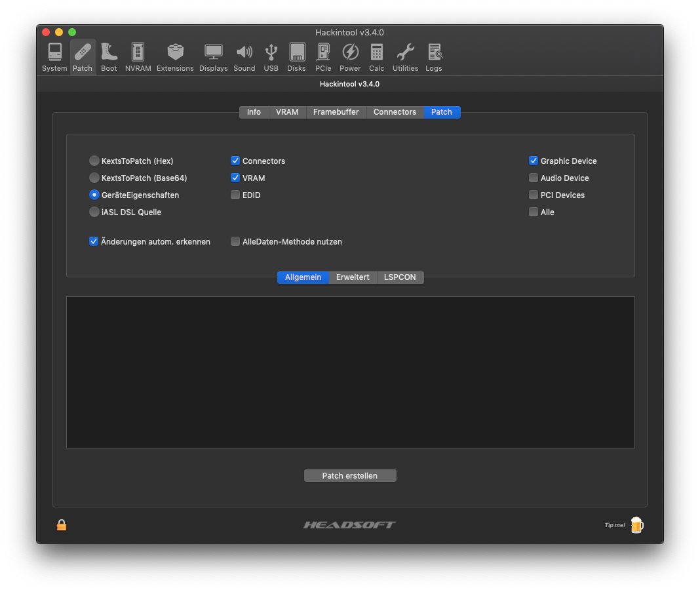
Task: Open the USB toolbar icon
Action: (271, 57)
